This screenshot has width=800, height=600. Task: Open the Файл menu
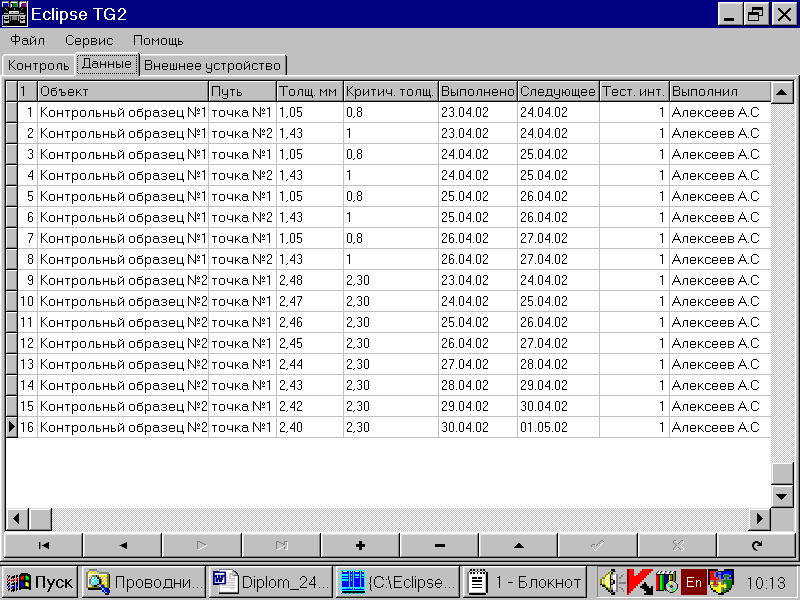[27, 41]
